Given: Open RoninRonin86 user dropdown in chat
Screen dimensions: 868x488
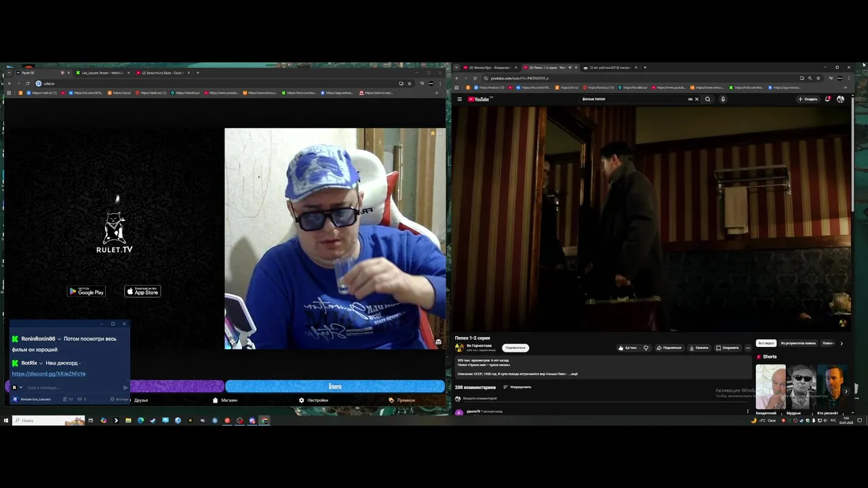Looking at the screenshot, I should [x=59, y=339].
